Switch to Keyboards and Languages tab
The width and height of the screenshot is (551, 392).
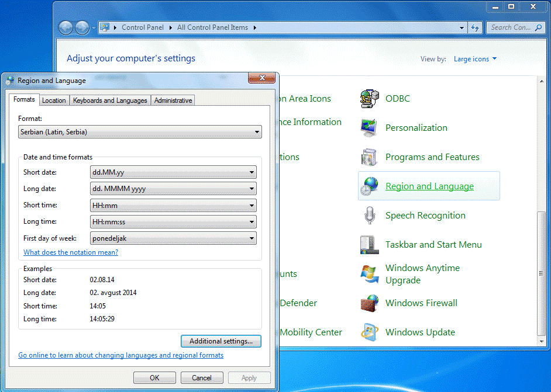tap(110, 100)
